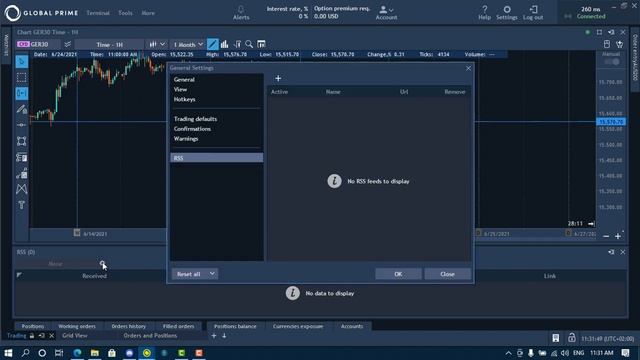This screenshot has width=640, height=360.
Task: Open the More menu
Action: (x=148, y=13)
